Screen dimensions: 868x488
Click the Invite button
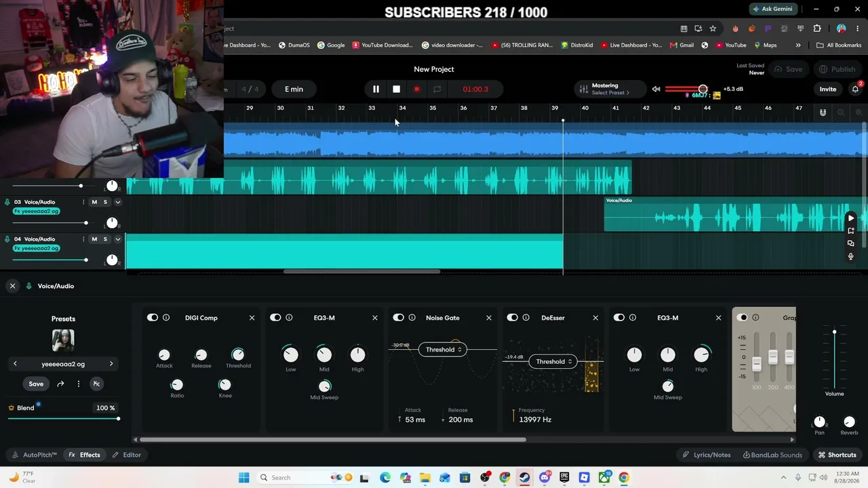click(x=828, y=89)
